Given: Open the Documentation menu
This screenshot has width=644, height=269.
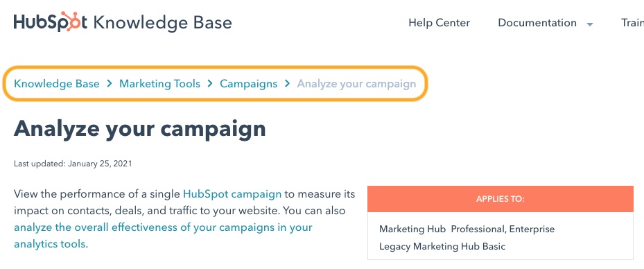Looking at the screenshot, I should tap(537, 23).
